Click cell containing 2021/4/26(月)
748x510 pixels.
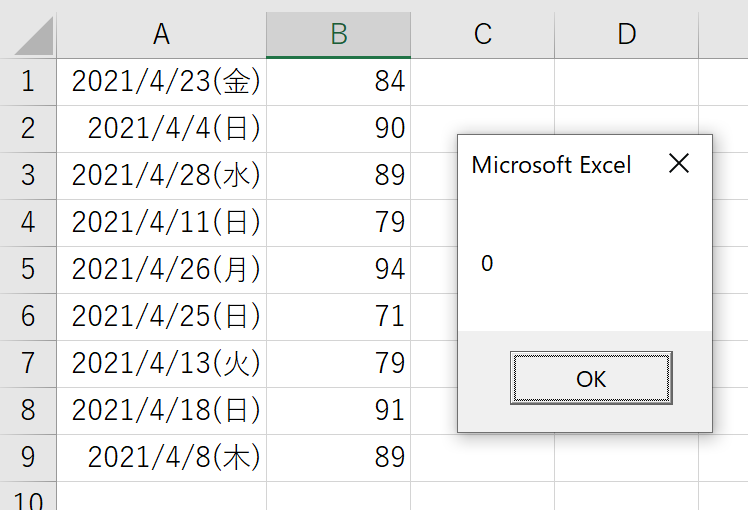pyautogui.click(x=161, y=270)
